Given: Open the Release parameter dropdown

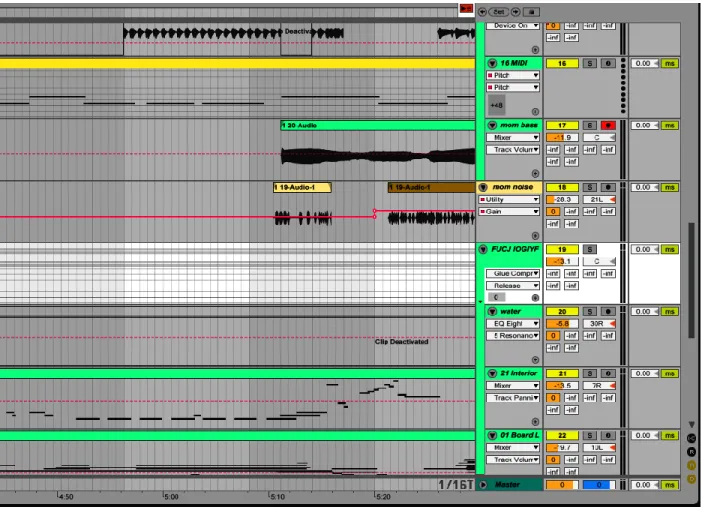Looking at the screenshot, I should pyautogui.click(x=513, y=285).
